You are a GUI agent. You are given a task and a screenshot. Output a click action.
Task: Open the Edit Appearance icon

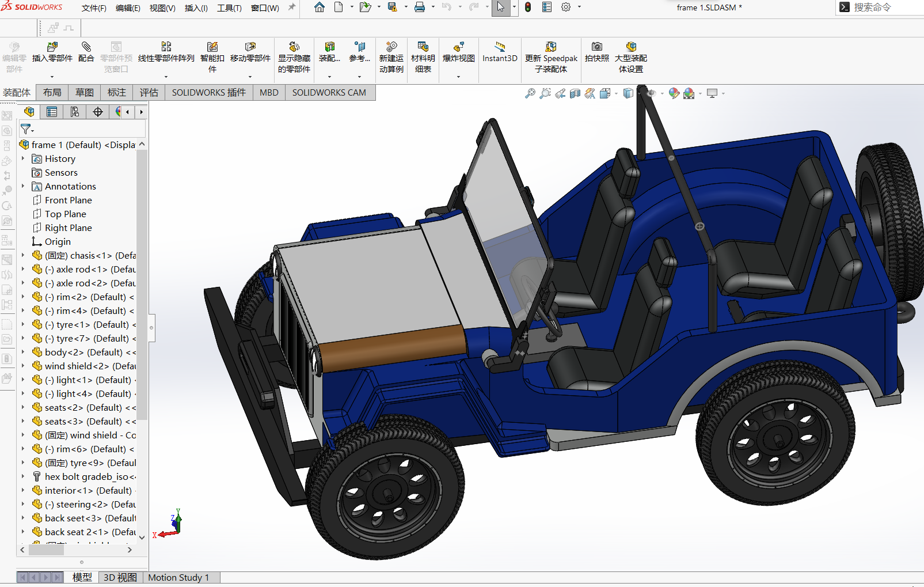click(x=674, y=93)
